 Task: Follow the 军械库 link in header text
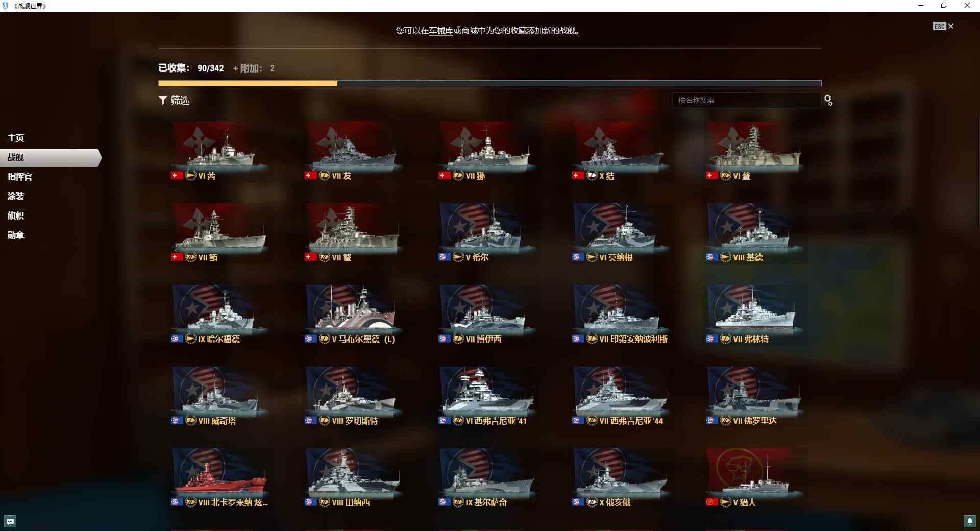(x=440, y=31)
